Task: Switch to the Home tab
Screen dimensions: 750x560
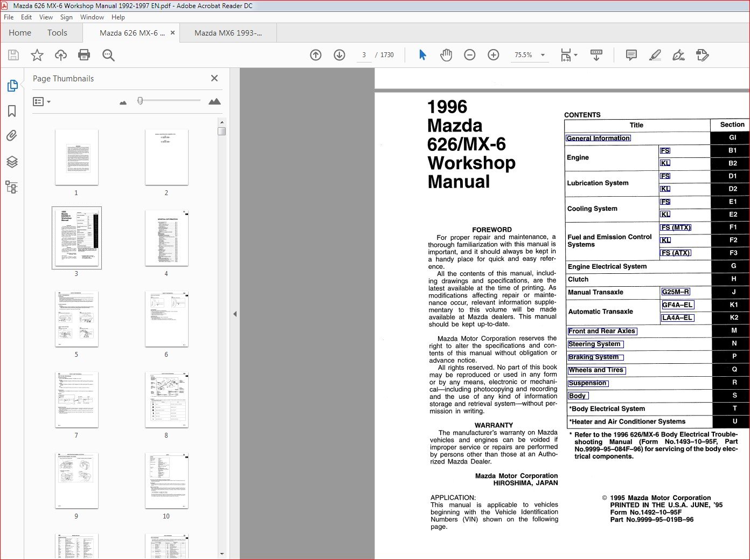Action: pyautogui.click(x=20, y=32)
